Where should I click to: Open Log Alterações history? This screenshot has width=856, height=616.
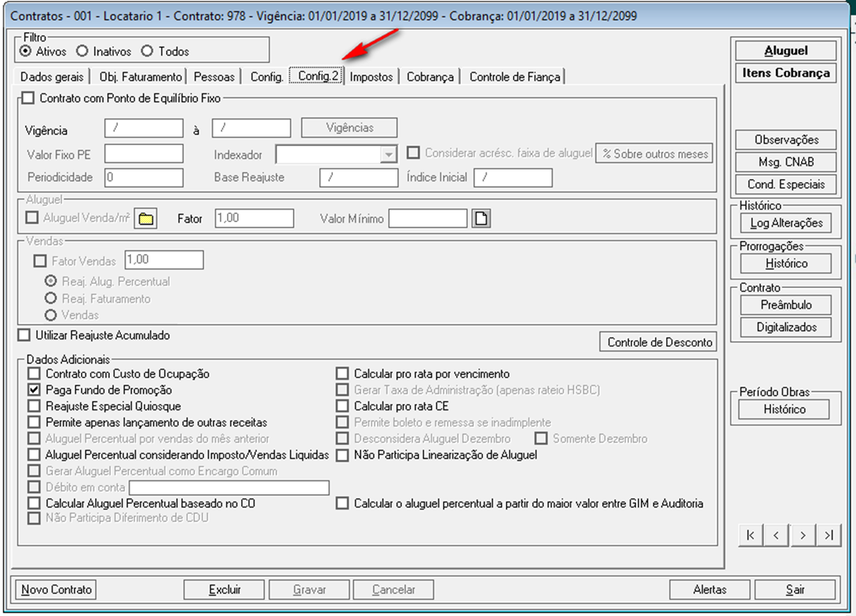point(786,223)
